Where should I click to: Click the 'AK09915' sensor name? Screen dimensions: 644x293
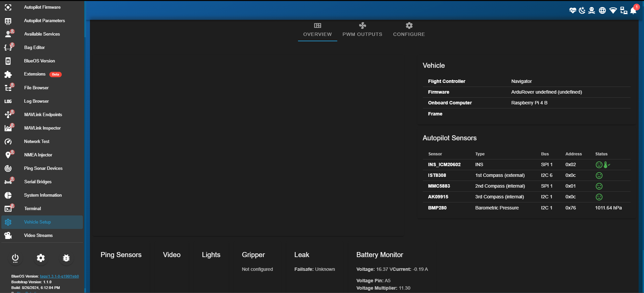pos(438,197)
